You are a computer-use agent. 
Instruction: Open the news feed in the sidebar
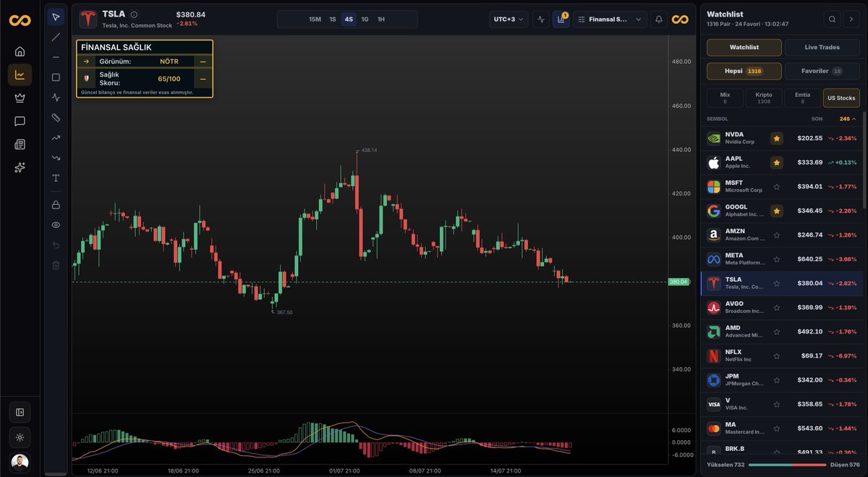pos(20,144)
